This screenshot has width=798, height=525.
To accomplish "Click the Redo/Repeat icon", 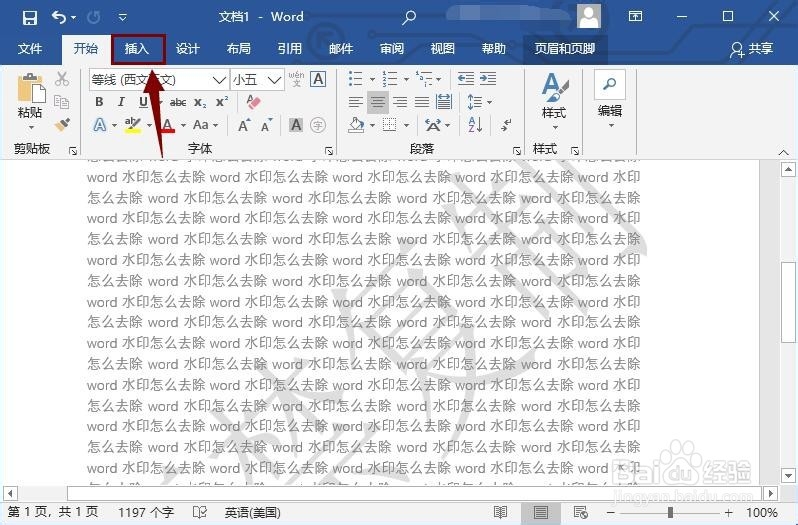I will pos(94,17).
